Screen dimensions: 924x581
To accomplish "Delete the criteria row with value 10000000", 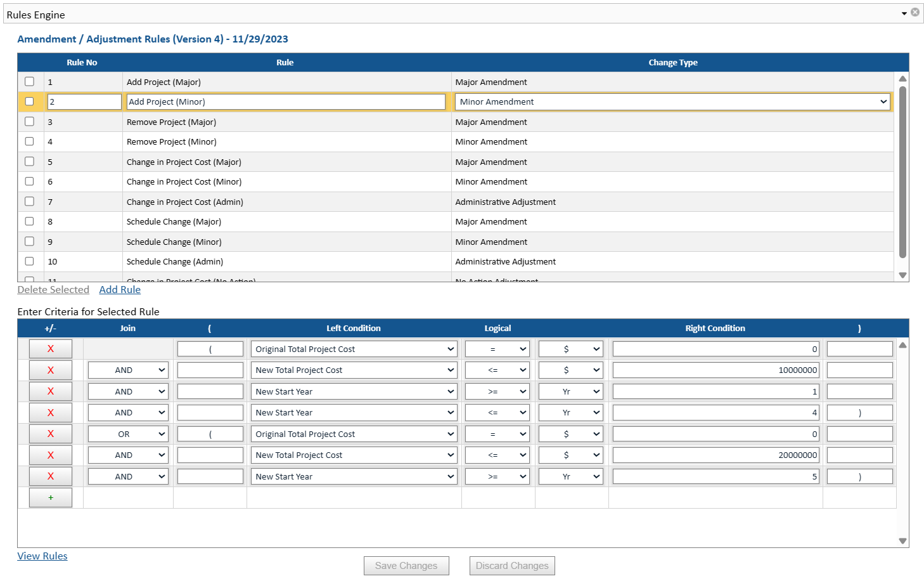I will (51, 370).
